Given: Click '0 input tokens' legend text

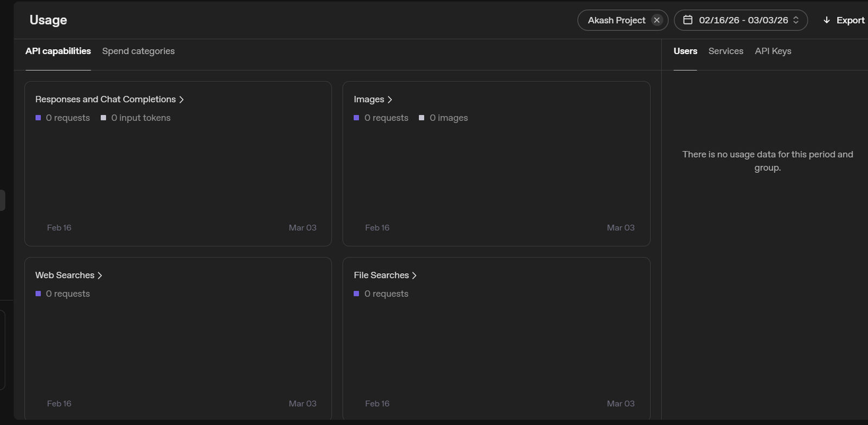Looking at the screenshot, I should (x=141, y=118).
